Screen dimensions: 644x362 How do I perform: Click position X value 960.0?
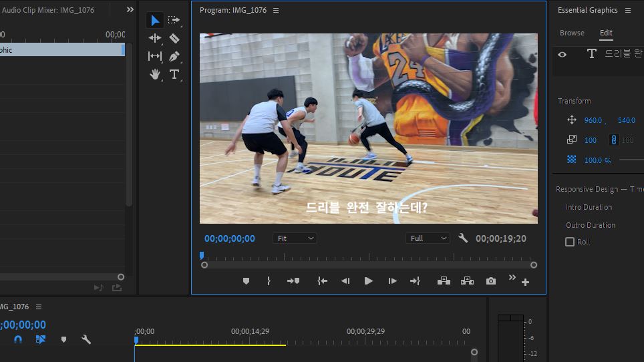tap(593, 120)
